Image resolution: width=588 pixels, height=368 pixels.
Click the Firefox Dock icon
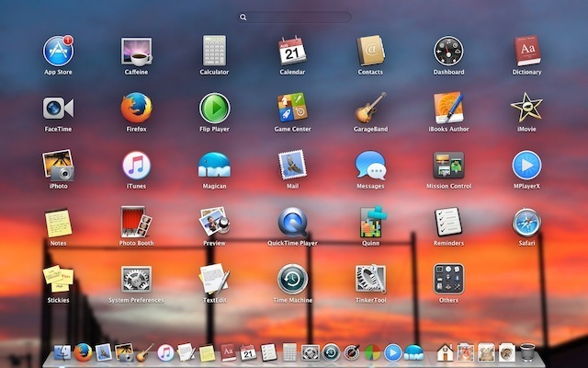(x=83, y=352)
